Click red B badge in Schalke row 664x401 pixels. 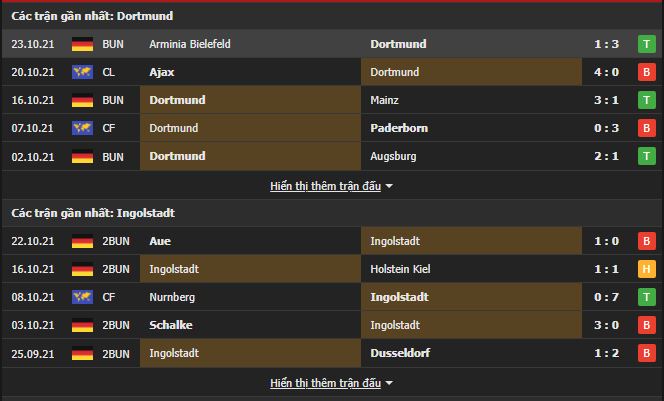click(x=646, y=325)
